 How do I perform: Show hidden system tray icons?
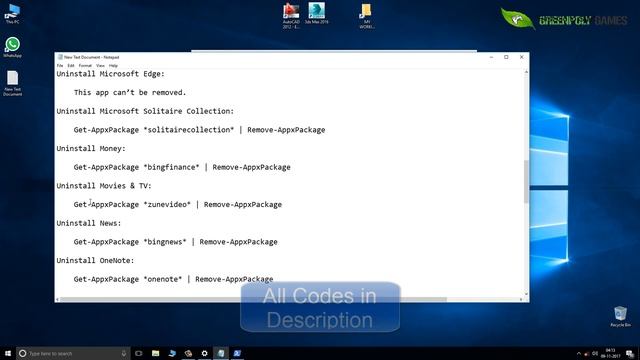[578, 353]
